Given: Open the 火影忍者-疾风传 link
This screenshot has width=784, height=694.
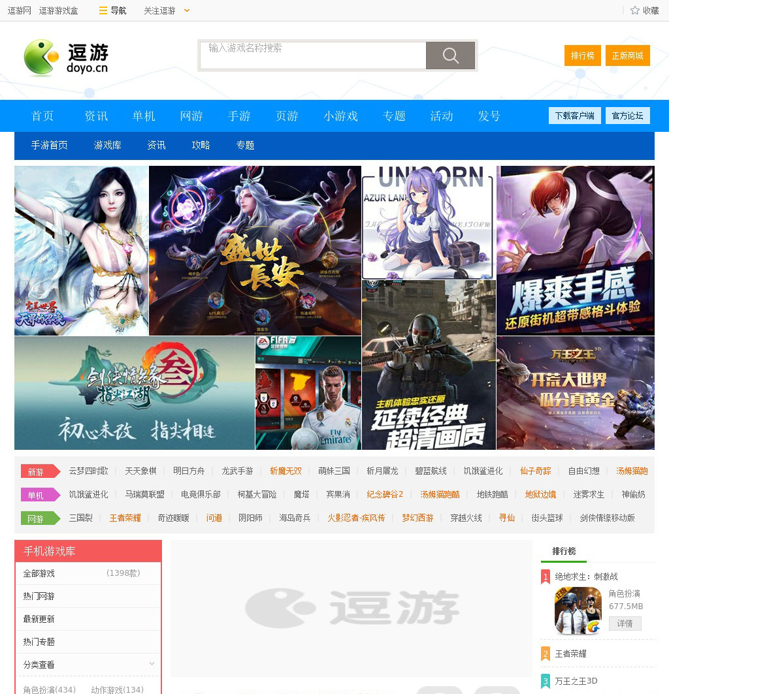Looking at the screenshot, I should point(356,518).
